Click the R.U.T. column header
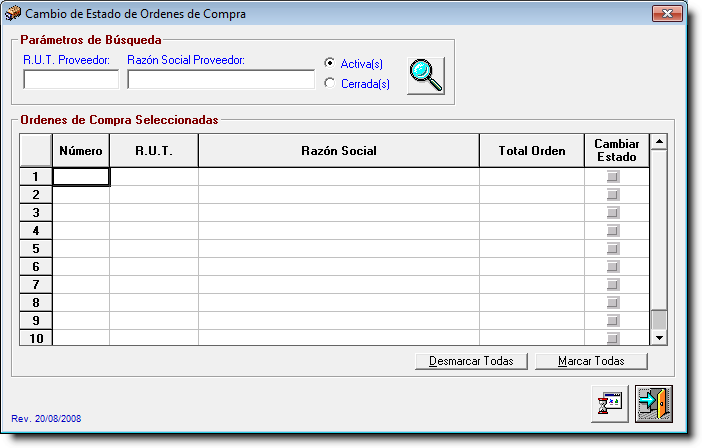The image size is (702, 448). [154, 151]
